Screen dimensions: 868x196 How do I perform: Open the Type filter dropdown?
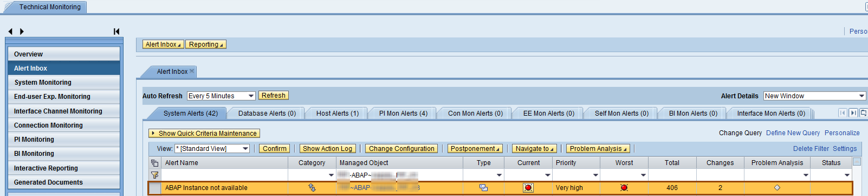499,175
